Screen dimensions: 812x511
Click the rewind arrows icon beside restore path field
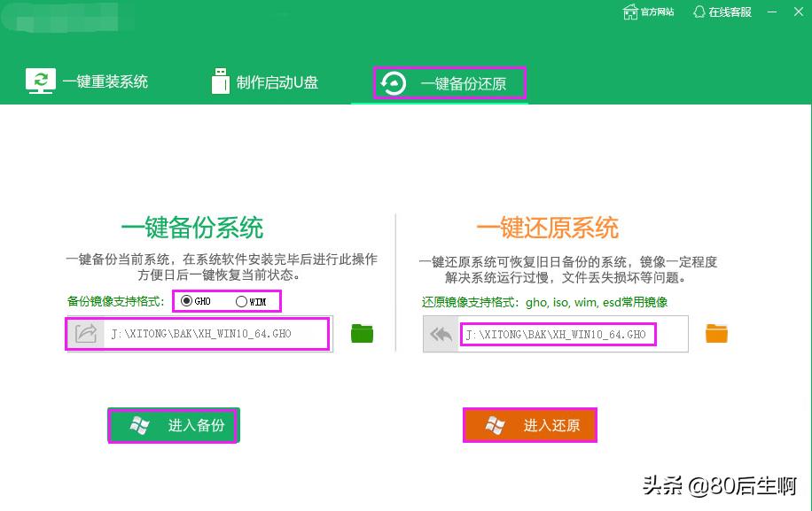441,333
